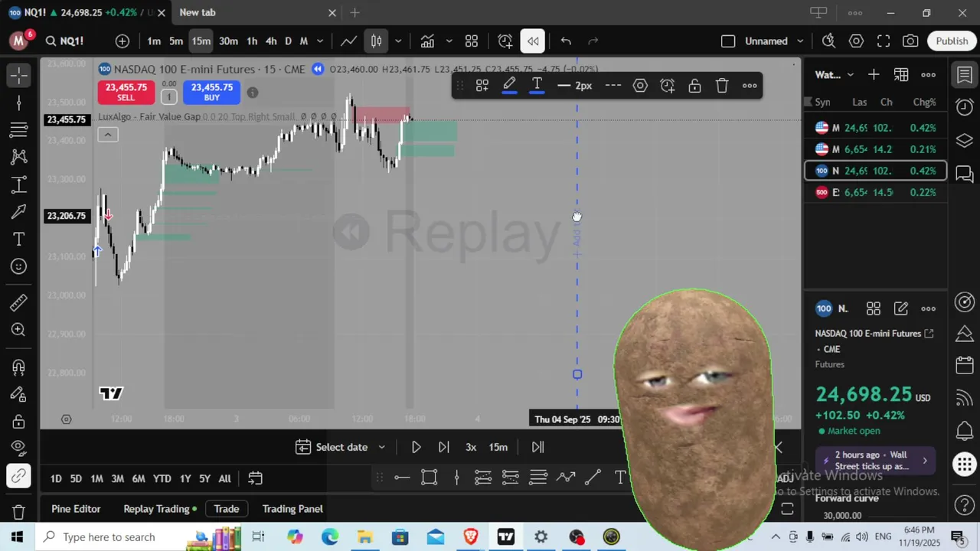
Task: Take a chart snapshot with the camera
Action: click(x=910, y=41)
